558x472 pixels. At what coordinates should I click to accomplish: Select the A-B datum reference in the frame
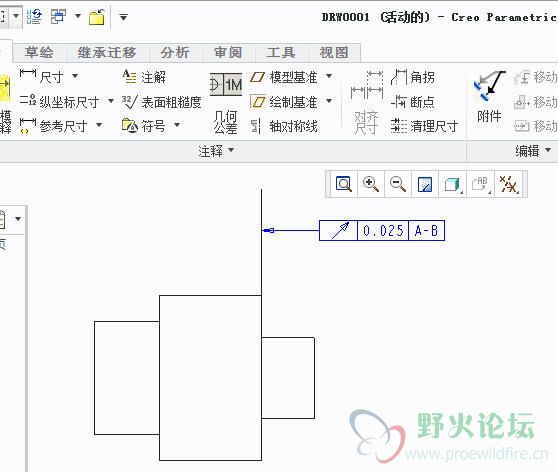pos(426,231)
